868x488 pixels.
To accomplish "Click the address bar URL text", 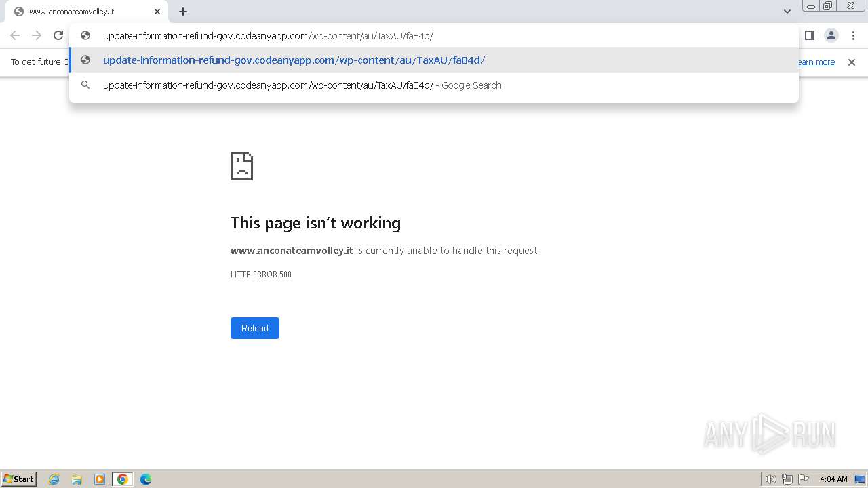I will (x=268, y=36).
